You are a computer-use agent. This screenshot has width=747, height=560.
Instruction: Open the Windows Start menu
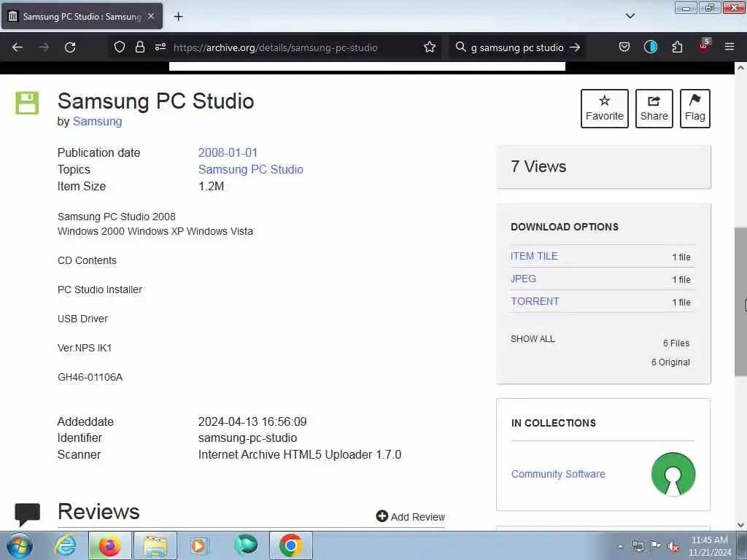pyautogui.click(x=19, y=545)
